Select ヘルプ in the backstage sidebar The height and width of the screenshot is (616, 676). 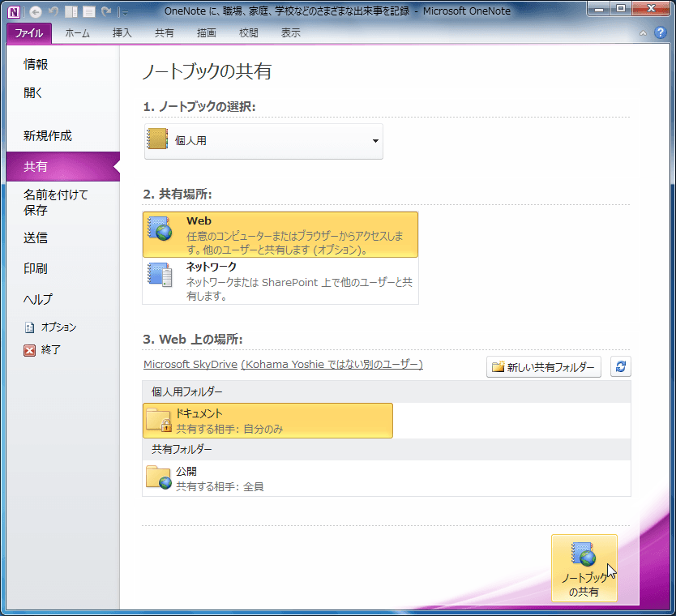(63, 299)
